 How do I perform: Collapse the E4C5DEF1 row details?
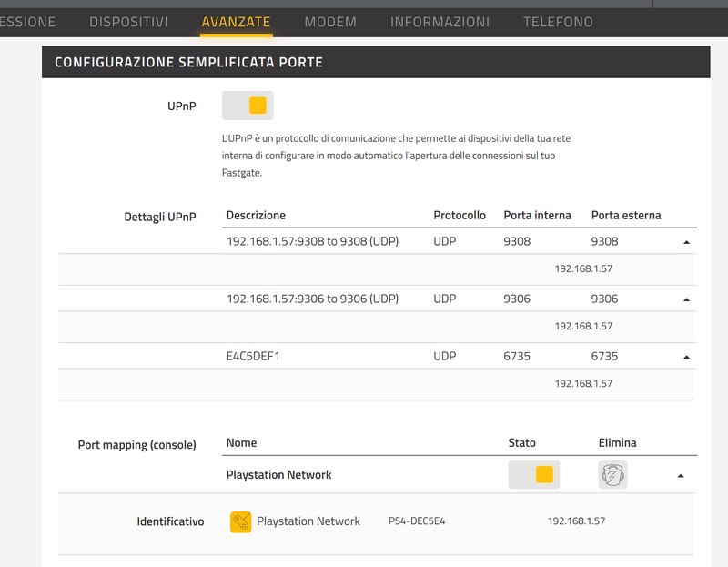click(x=686, y=357)
